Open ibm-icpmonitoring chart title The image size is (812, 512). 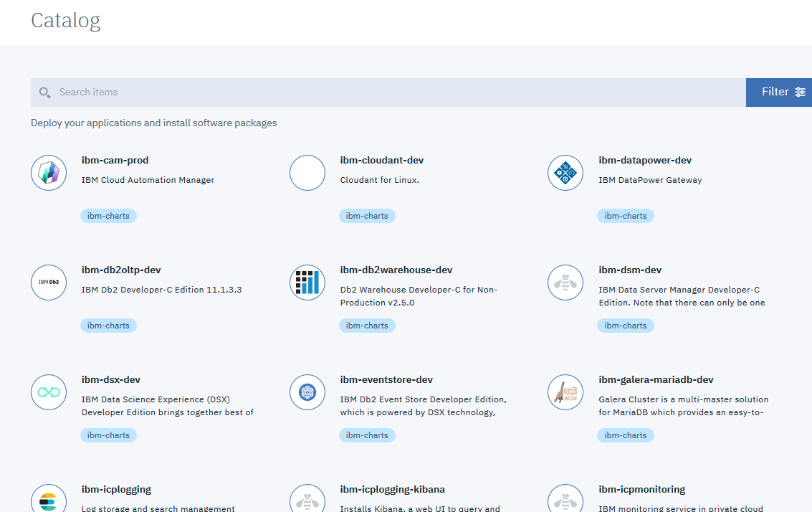[641, 490]
